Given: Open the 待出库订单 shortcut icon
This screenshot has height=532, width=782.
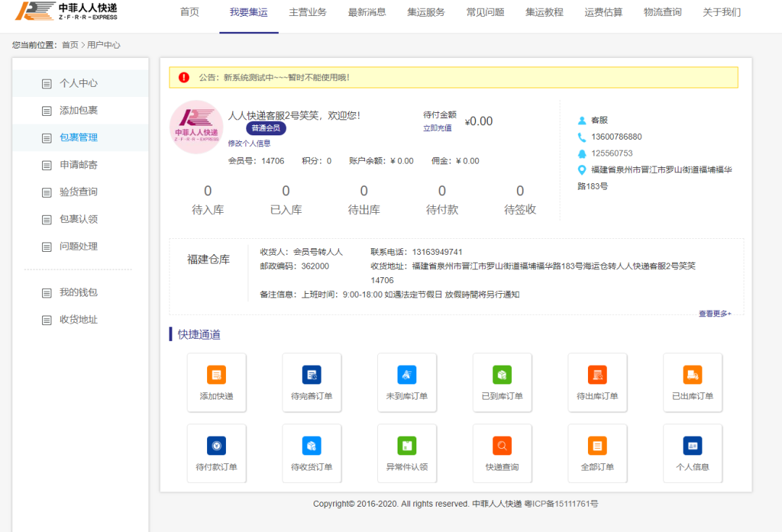Looking at the screenshot, I should (597, 375).
